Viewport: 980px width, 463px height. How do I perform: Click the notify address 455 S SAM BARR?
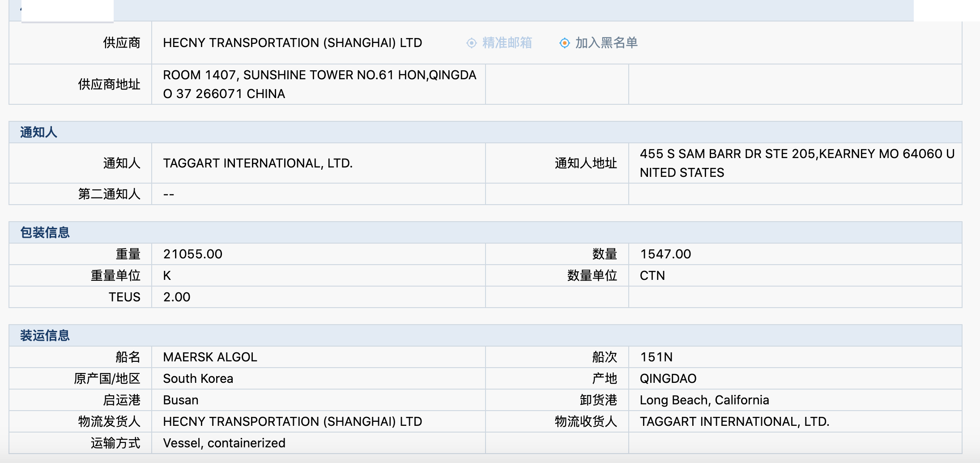797,163
